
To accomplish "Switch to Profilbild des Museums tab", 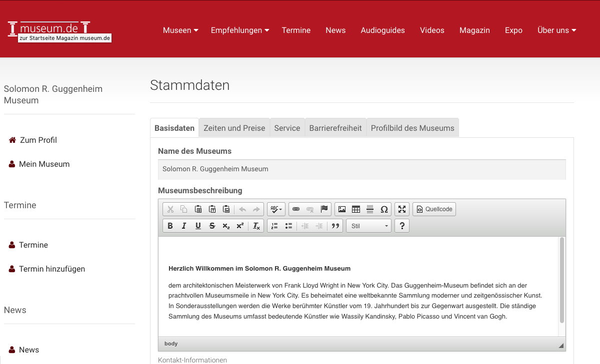I will tap(412, 128).
